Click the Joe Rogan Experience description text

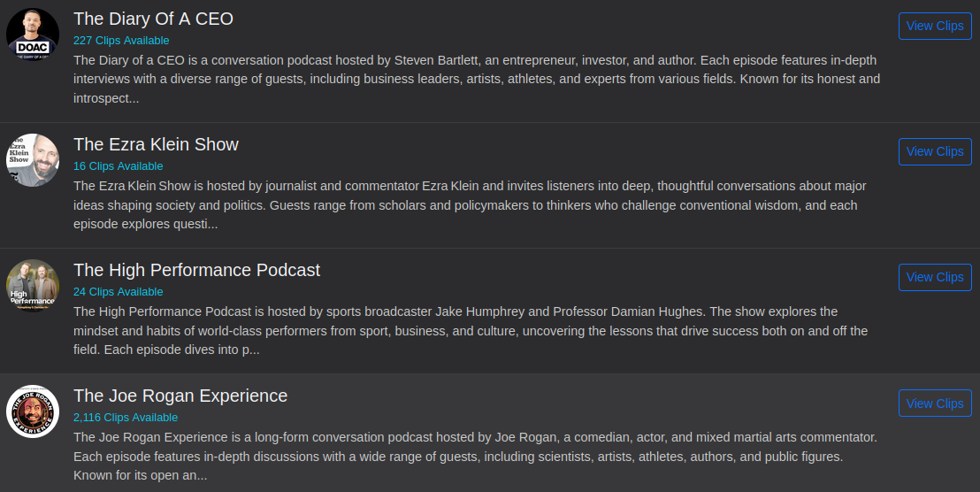tap(475, 456)
